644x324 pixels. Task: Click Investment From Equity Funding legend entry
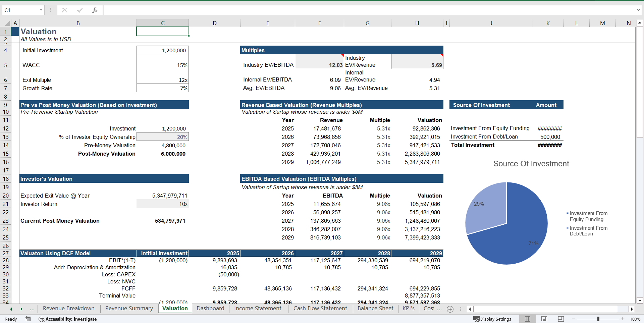pos(587,216)
